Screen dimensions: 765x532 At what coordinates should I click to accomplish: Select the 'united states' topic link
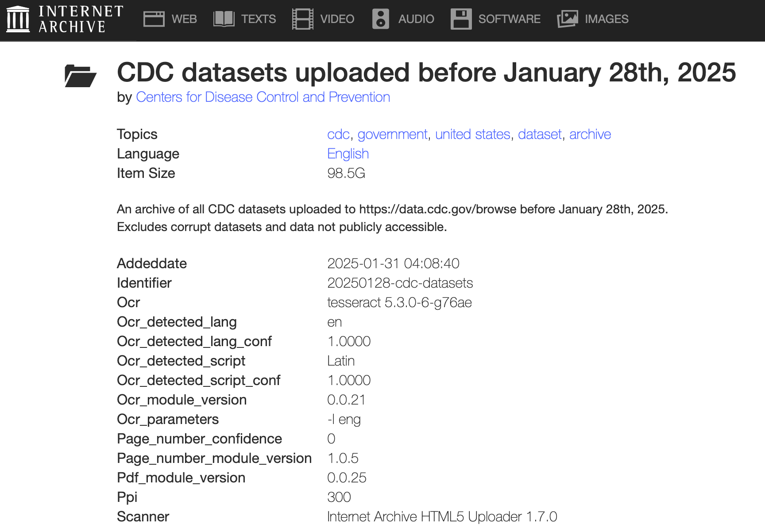tap(472, 134)
